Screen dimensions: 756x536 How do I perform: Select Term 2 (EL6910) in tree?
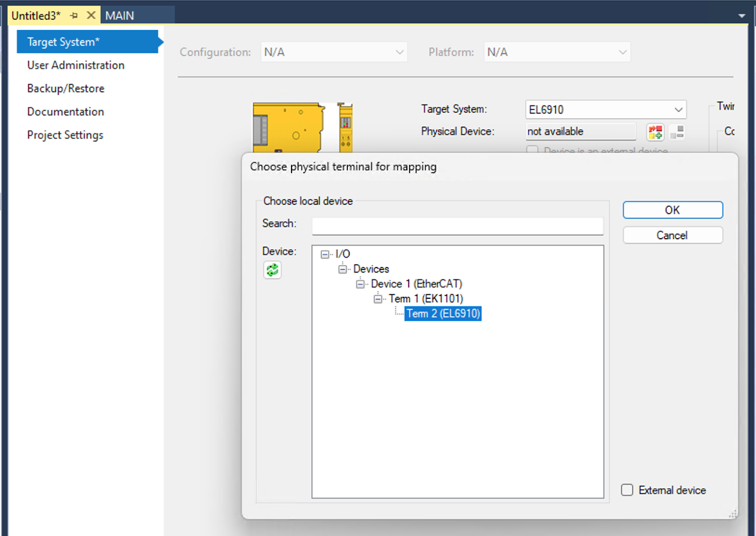[443, 313]
